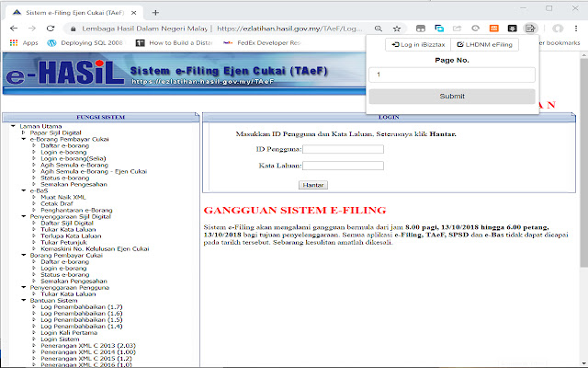588x368 pixels.
Task: Open Status e-borang under Borang Pembayar Cukai
Action: (x=65, y=275)
